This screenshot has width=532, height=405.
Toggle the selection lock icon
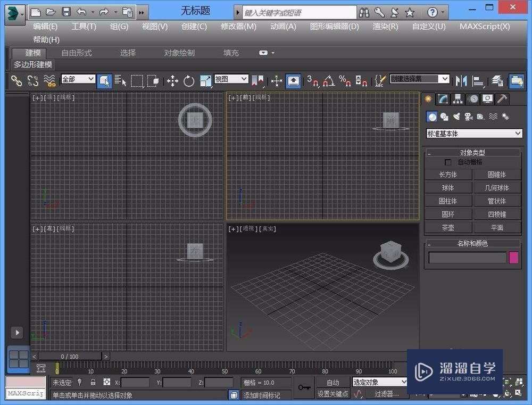pos(93,382)
